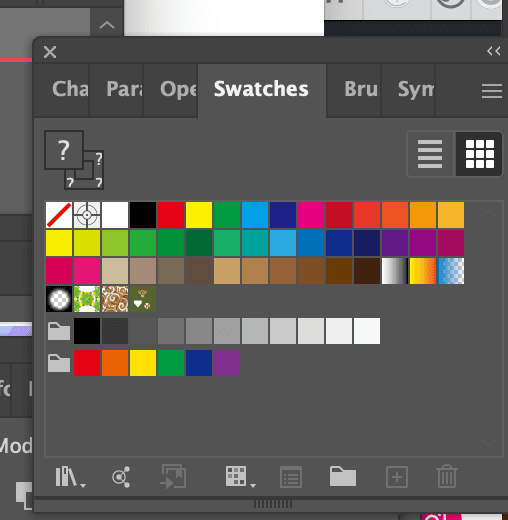Select the Registration swatch with crosshair

click(87, 215)
